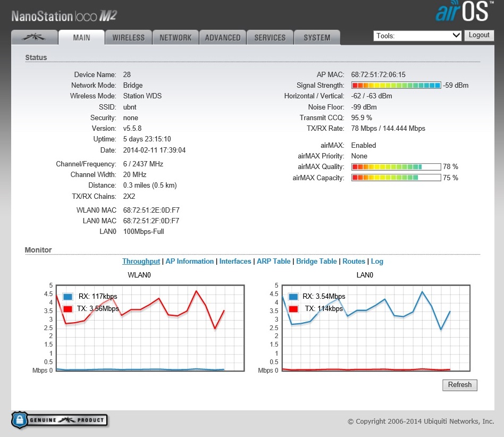The image size is (504, 437).
Task: View the ARP Table
Action: point(274,261)
